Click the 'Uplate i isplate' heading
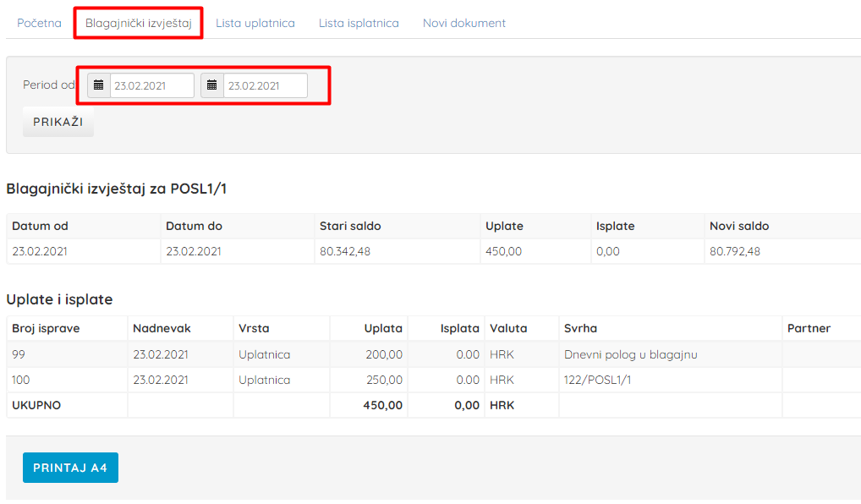The image size is (861, 504). click(x=59, y=299)
